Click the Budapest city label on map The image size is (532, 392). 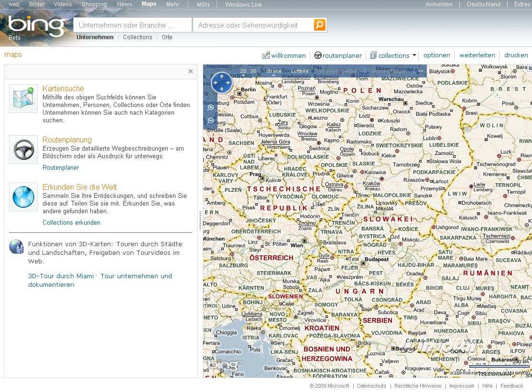pos(377,259)
